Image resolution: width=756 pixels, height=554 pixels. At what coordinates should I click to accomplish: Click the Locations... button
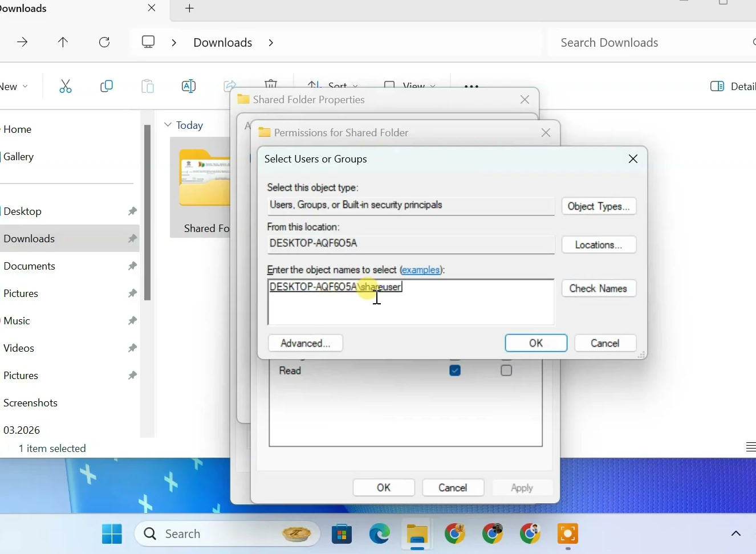[599, 245]
